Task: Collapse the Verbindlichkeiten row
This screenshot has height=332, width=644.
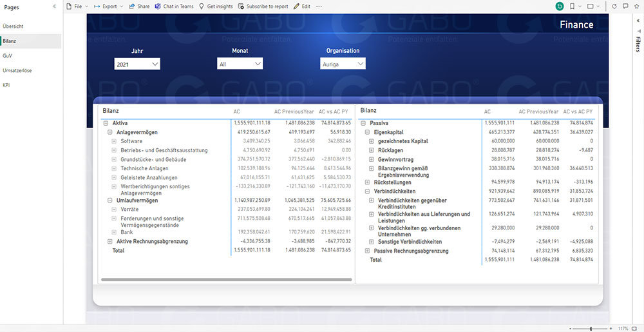Action: coord(367,191)
